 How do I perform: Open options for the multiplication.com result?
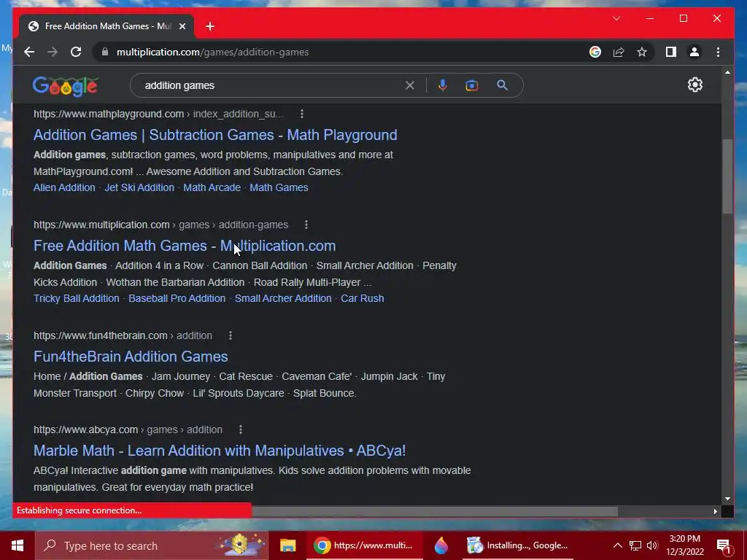tap(306, 225)
